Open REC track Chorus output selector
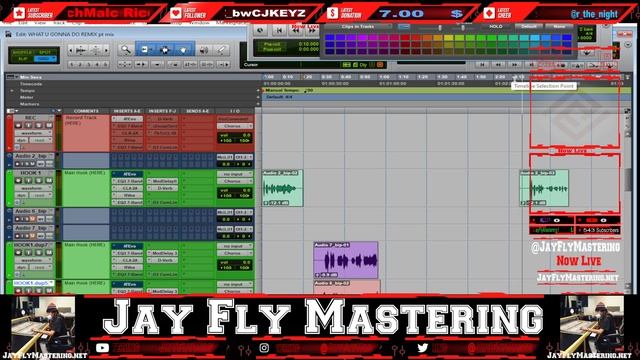 [235, 126]
